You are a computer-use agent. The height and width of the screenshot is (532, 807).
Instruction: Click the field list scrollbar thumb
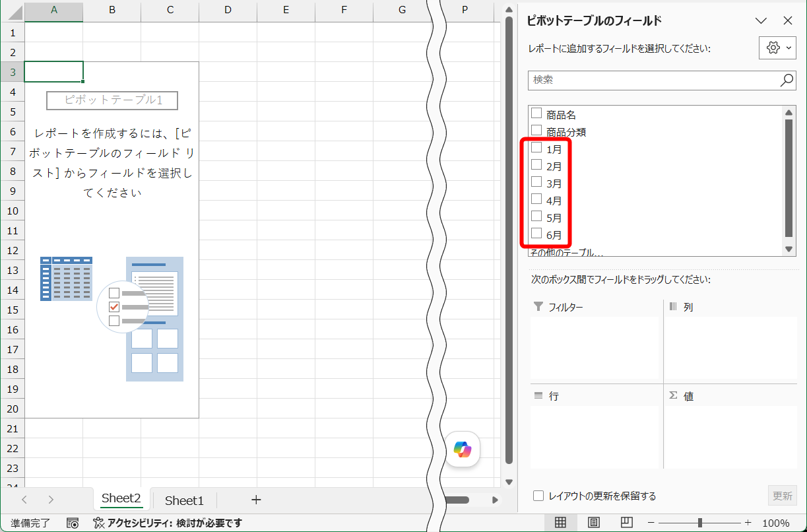click(789, 178)
